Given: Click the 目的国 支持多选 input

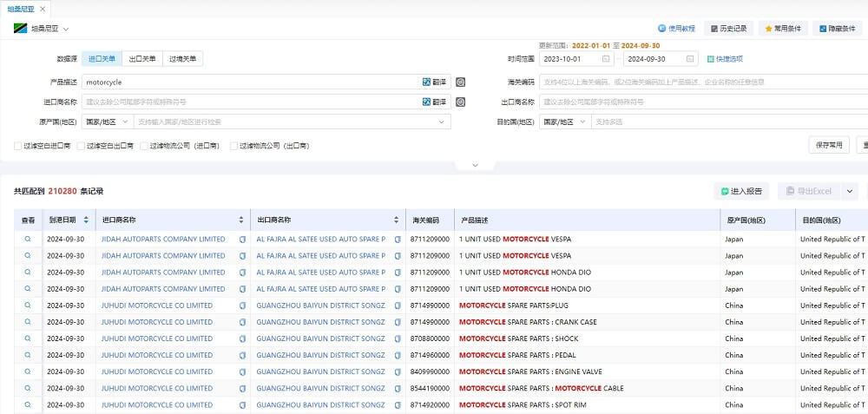Looking at the screenshot, I should coord(730,122).
